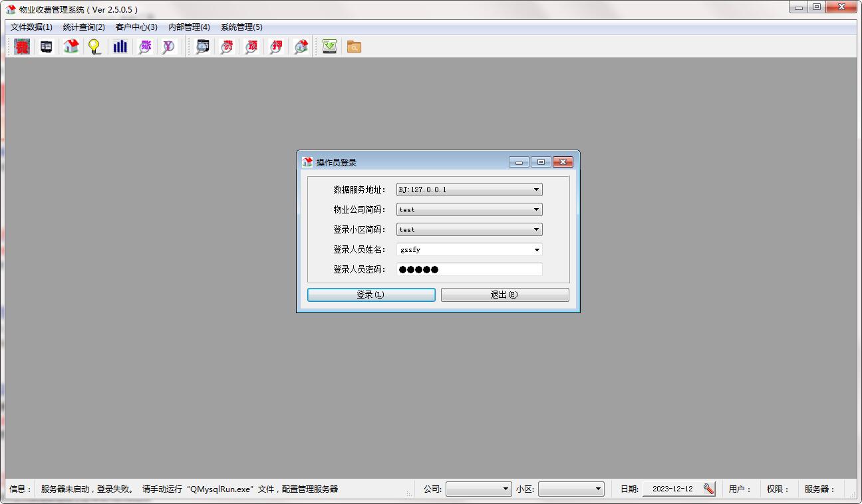The image size is (862, 504).
Task: Open the bar chart statistics icon
Action: [120, 47]
